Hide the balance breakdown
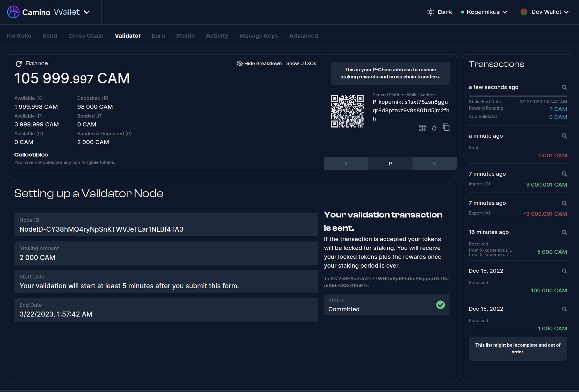The height and width of the screenshot is (392, 579). coord(259,64)
